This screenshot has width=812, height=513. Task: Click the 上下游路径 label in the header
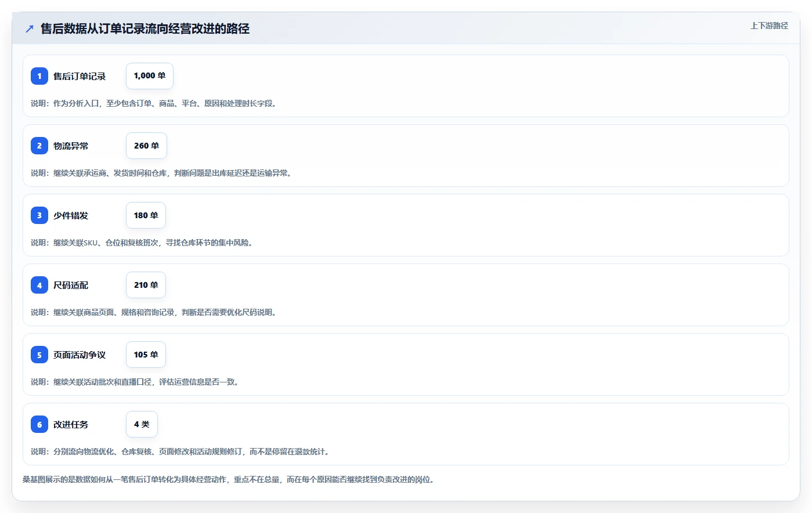pos(769,26)
